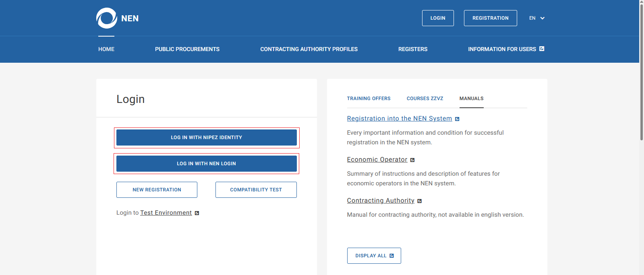The width and height of the screenshot is (644, 275).
Task: Start a New Registration
Action: [157, 190]
